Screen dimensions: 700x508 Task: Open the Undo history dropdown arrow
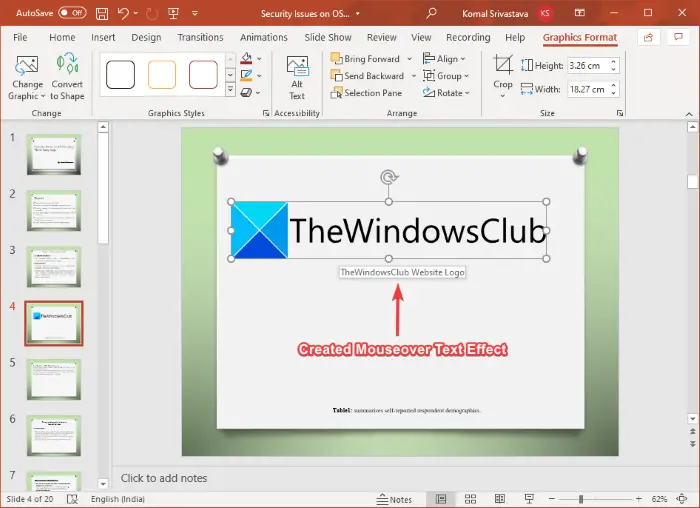tap(136, 13)
